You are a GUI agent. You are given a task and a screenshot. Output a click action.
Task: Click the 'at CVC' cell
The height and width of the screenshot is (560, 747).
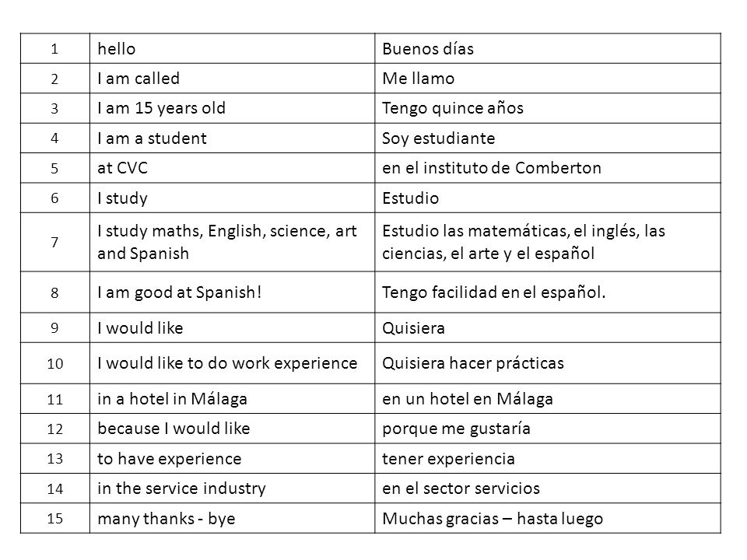pos(232,168)
